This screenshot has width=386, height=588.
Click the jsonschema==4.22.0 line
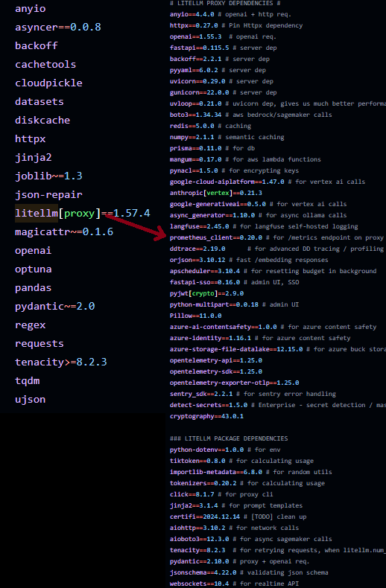249,572
